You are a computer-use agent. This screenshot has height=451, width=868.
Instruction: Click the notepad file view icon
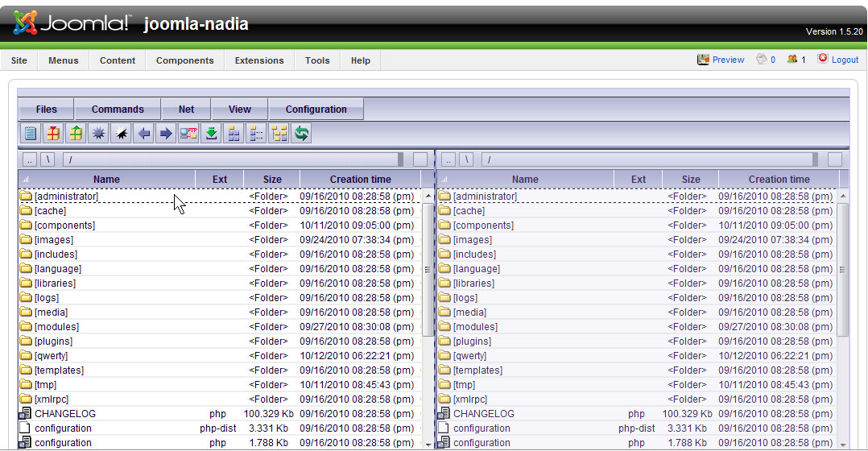tap(31, 134)
